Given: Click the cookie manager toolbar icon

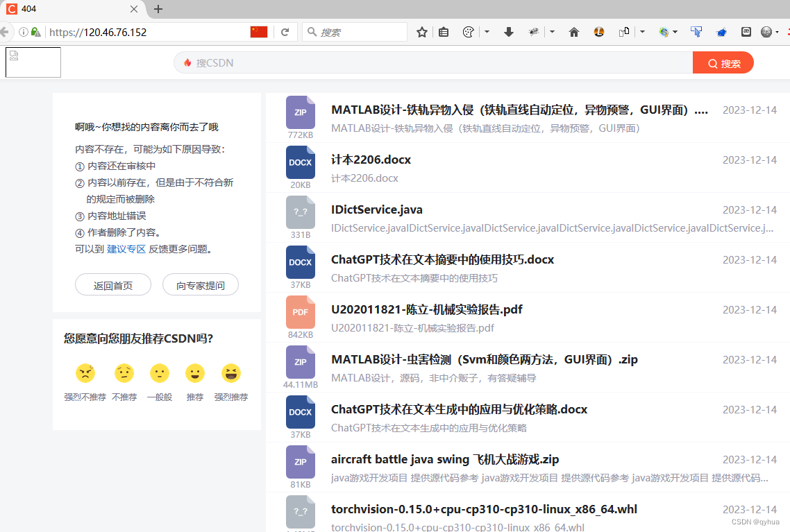Looking at the screenshot, I should [x=468, y=32].
